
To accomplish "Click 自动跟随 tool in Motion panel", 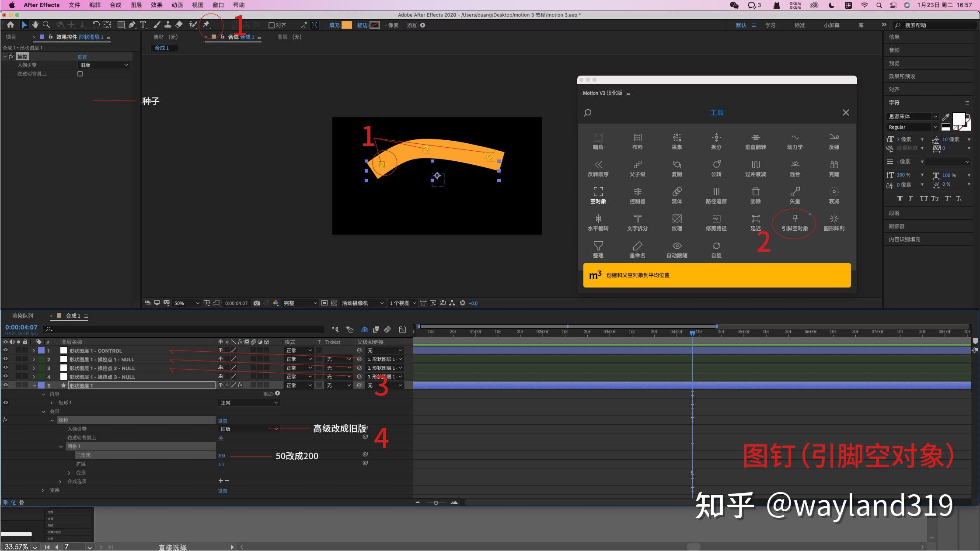I will [x=677, y=250].
